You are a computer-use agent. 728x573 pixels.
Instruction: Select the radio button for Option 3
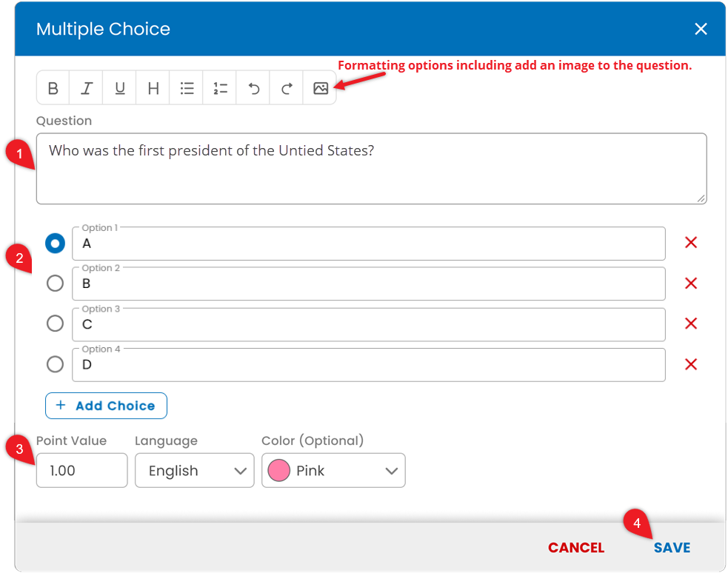point(55,324)
